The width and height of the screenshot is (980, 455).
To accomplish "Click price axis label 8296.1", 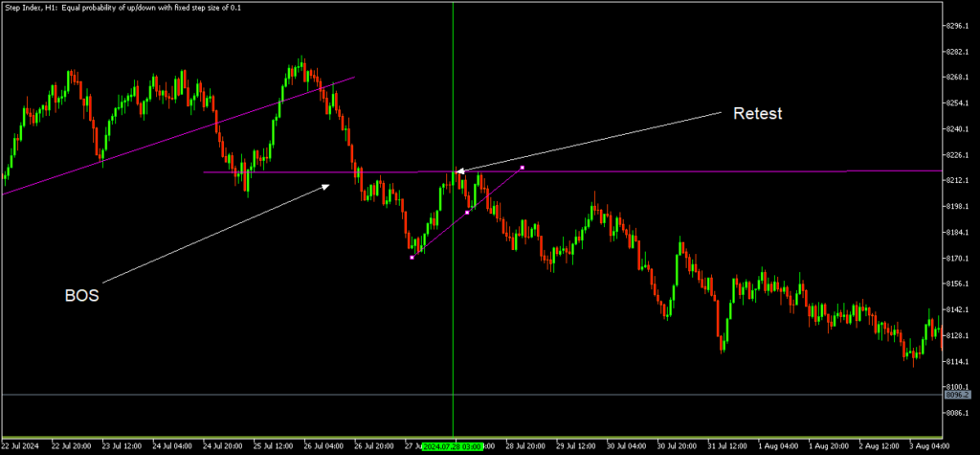I will (x=958, y=26).
